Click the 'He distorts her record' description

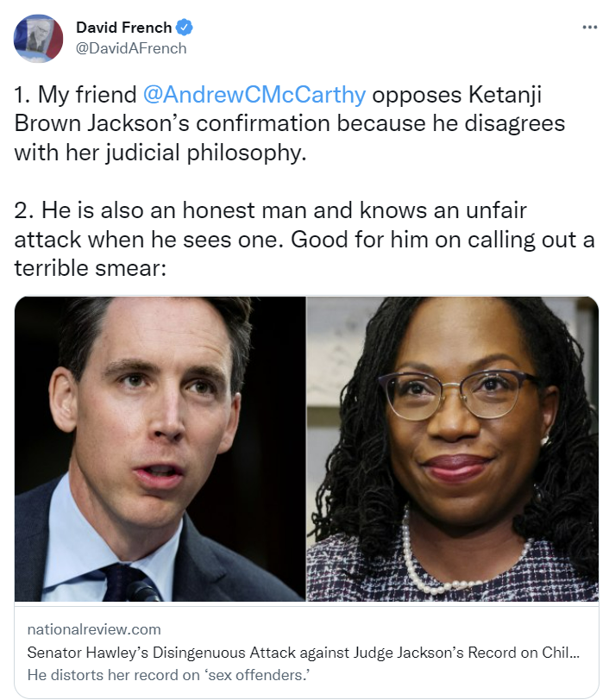pos(168,675)
